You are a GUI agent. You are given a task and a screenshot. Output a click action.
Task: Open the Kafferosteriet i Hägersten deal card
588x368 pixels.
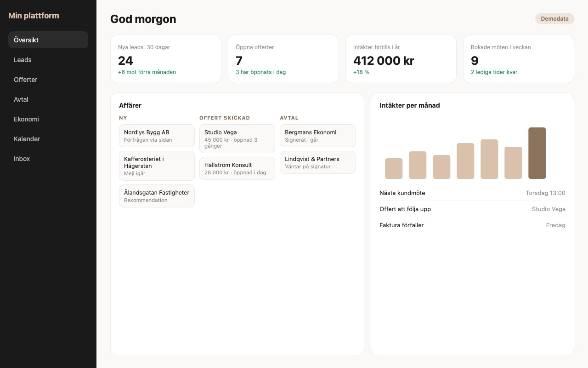click(157, 166)
